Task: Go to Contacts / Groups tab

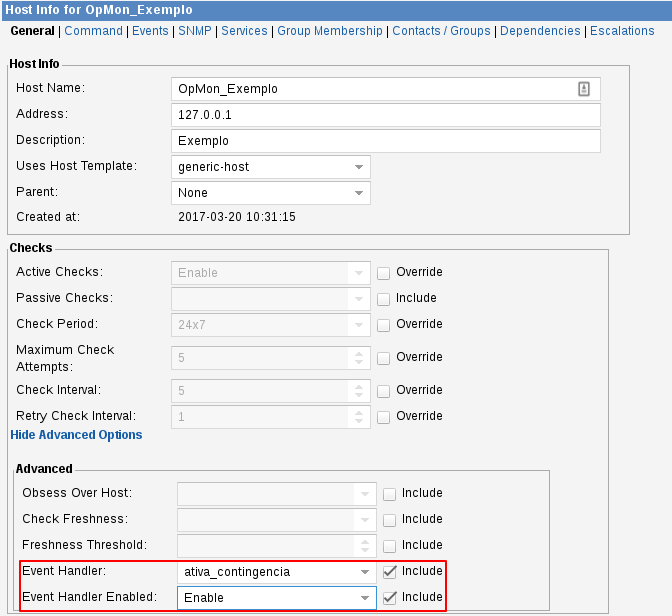Action: pyautogui.click(x=441, y=31)
